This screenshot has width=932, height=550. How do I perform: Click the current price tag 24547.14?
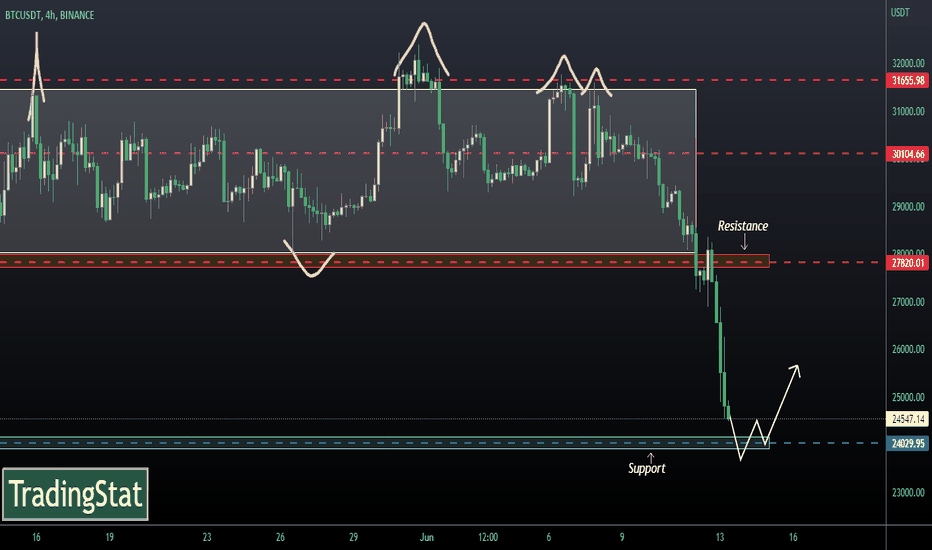908,419
